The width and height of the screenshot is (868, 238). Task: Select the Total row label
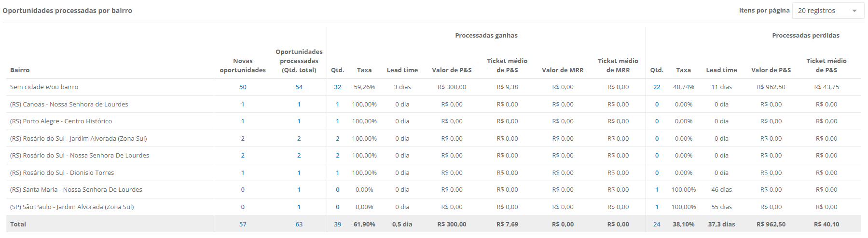[x=18, y=225]
